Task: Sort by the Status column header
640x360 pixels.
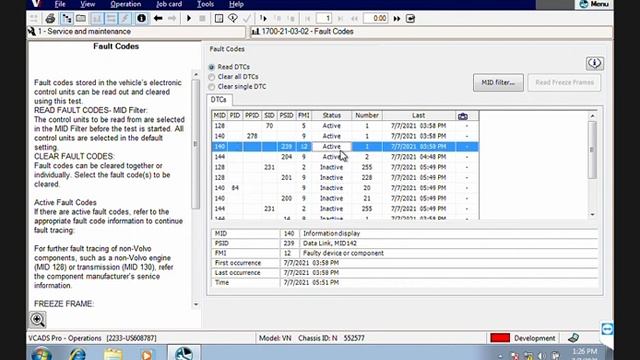Action: click(331, 116)
